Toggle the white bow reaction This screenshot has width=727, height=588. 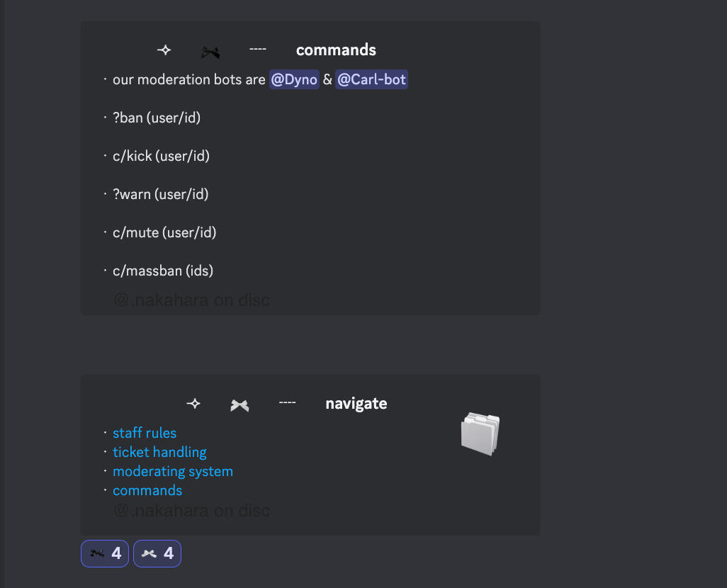(x=157, y=553)
